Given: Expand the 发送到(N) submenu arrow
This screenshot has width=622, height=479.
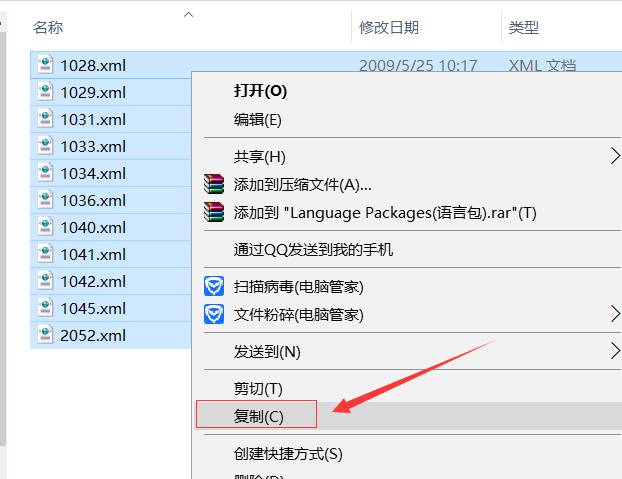Looking at the screenshot, I should (614, 351).
